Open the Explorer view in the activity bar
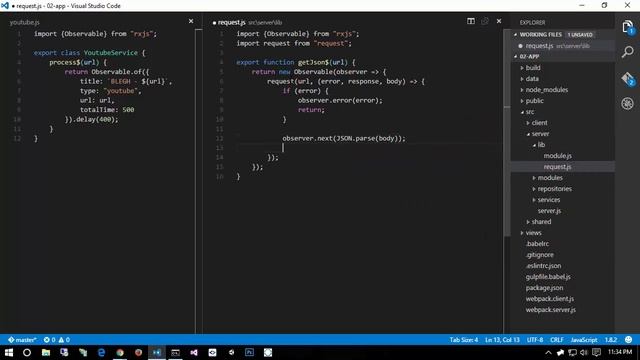The height and width of the screenshot is (360, 640). (x=627, y=27)
